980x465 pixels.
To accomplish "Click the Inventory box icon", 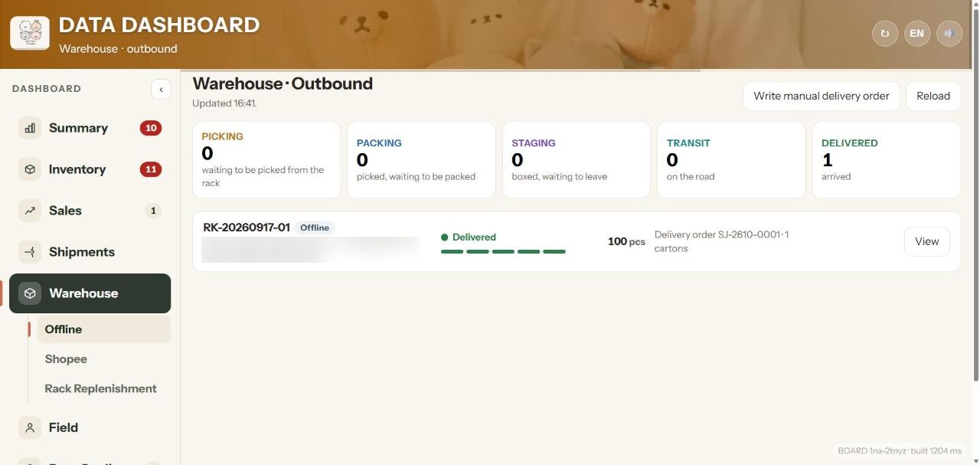I will coord(30,169).
